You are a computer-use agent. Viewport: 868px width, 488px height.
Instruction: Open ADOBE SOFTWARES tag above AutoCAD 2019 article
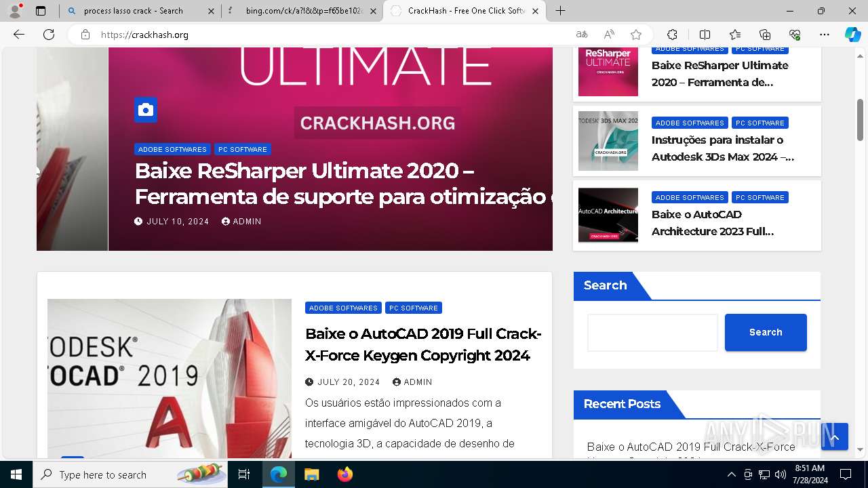click(343, 308)
